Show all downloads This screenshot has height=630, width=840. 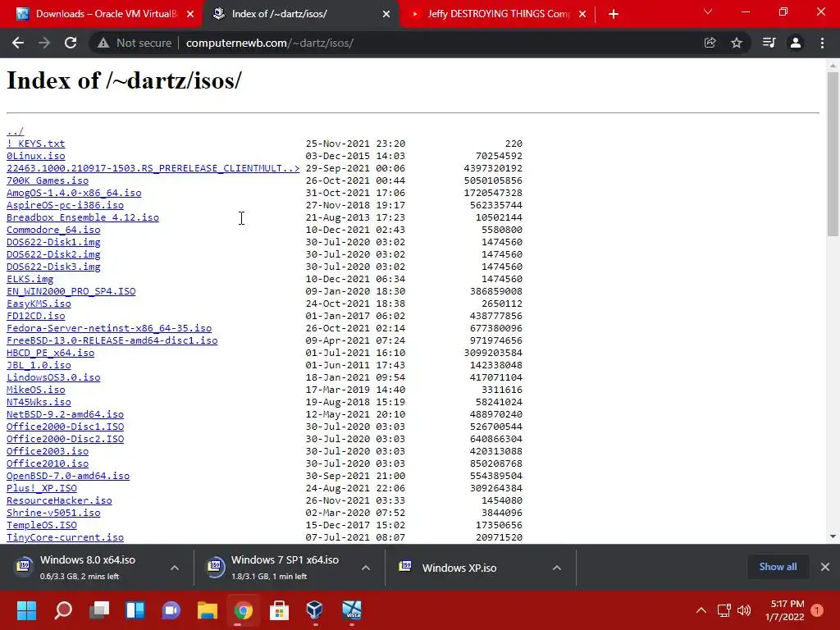(778, 567)
